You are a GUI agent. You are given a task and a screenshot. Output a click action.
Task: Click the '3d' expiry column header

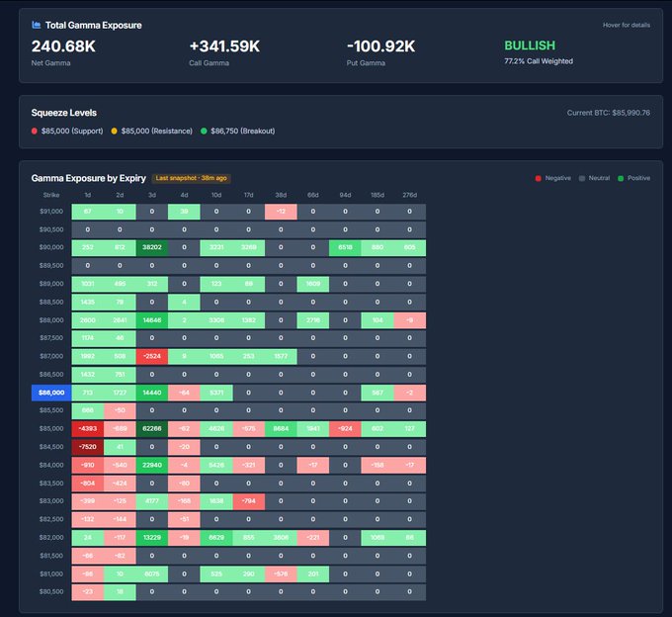pyautogui.click(x=152, y=195)
